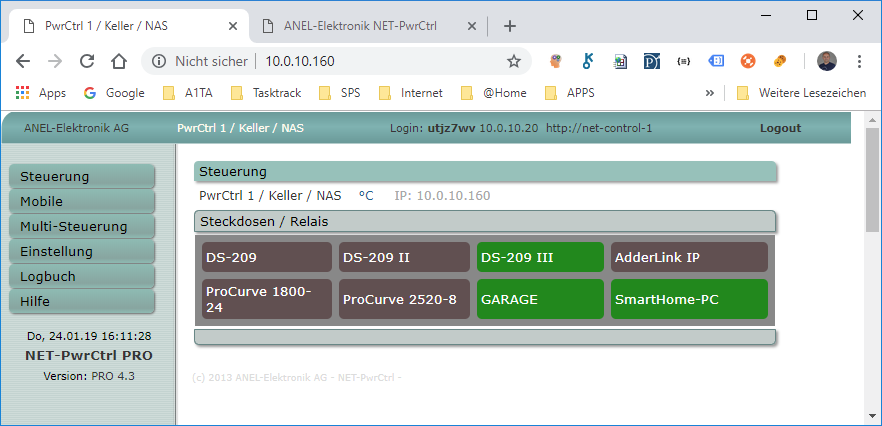Click the spreadsheet extension icon
This screenshot has height=426, width=882.
coord(620,61)
